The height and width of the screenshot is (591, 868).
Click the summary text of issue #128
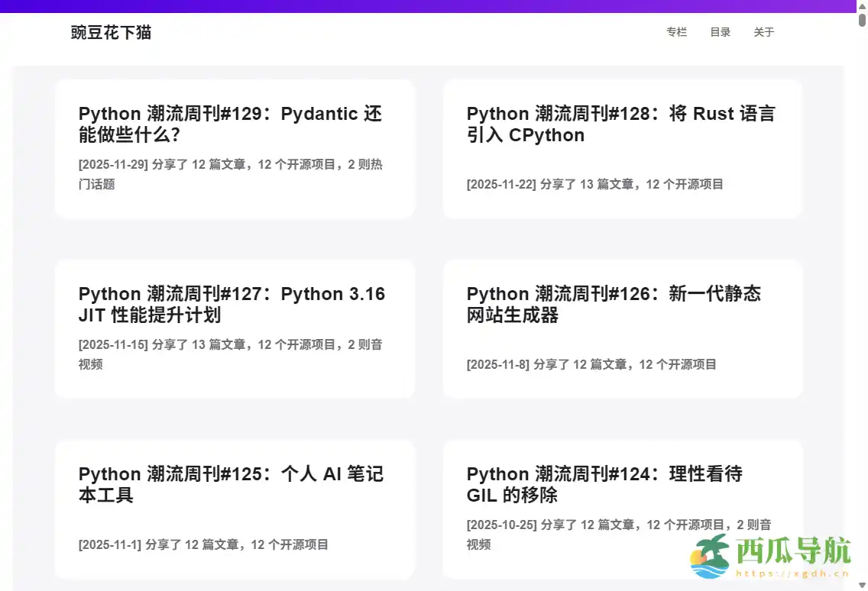pos(592,184)
